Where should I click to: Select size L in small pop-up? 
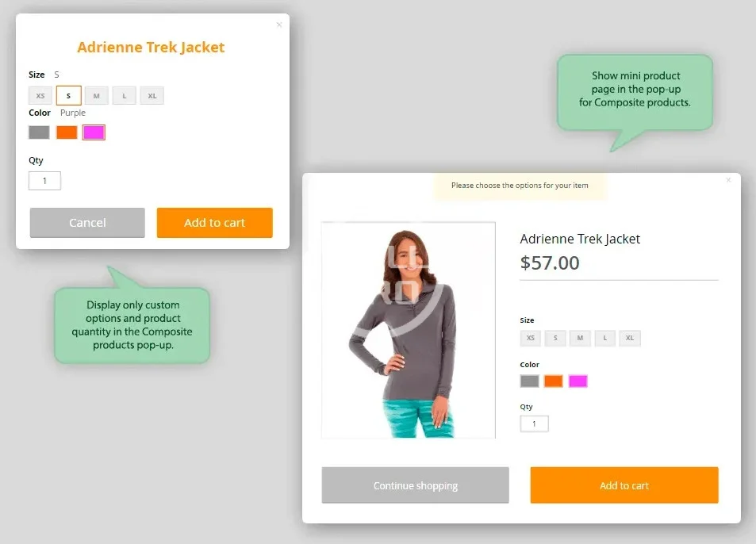(125, 96)
